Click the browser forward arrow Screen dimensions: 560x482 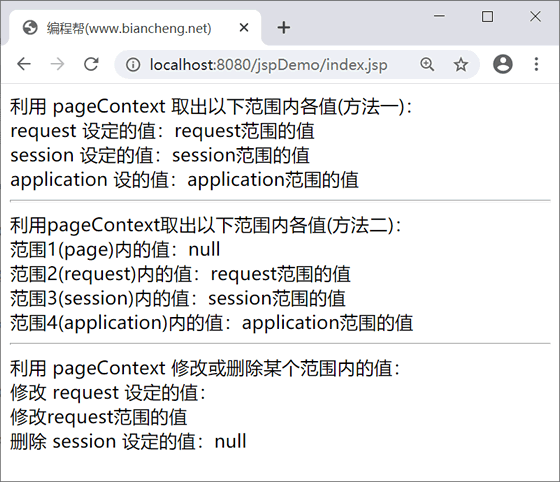click(57, 64)
